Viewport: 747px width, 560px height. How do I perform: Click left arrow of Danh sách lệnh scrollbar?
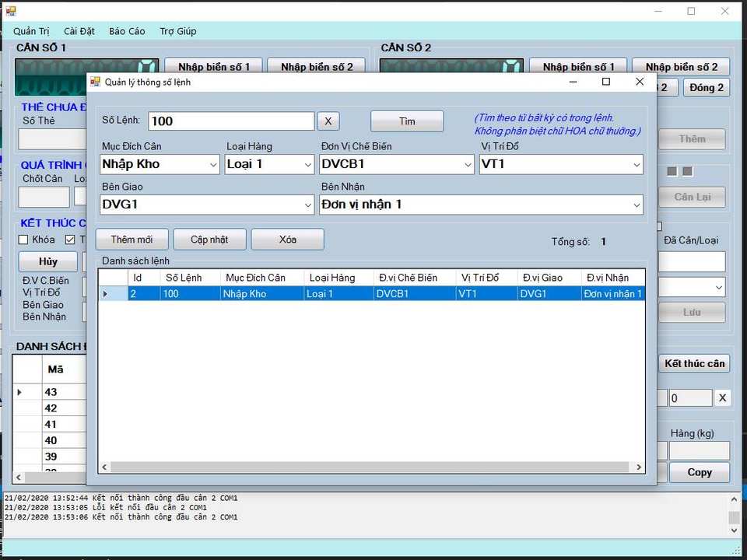pyautogui.click(x=104, y=467)
